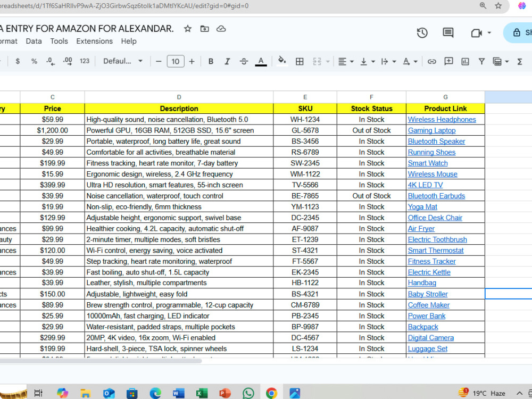
Task: Open the comments panel icon
Action: point(448,33)
